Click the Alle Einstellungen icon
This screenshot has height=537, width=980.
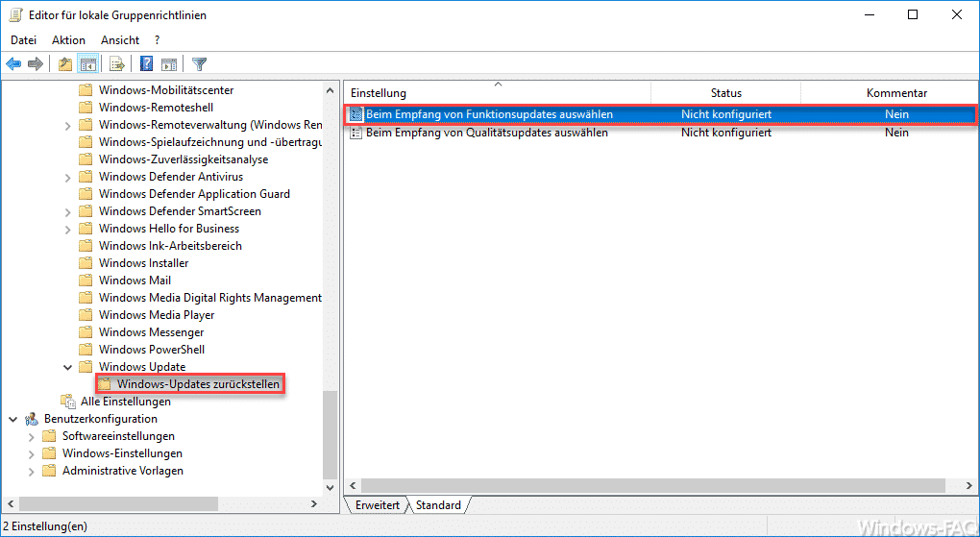(x=67, y=402)
